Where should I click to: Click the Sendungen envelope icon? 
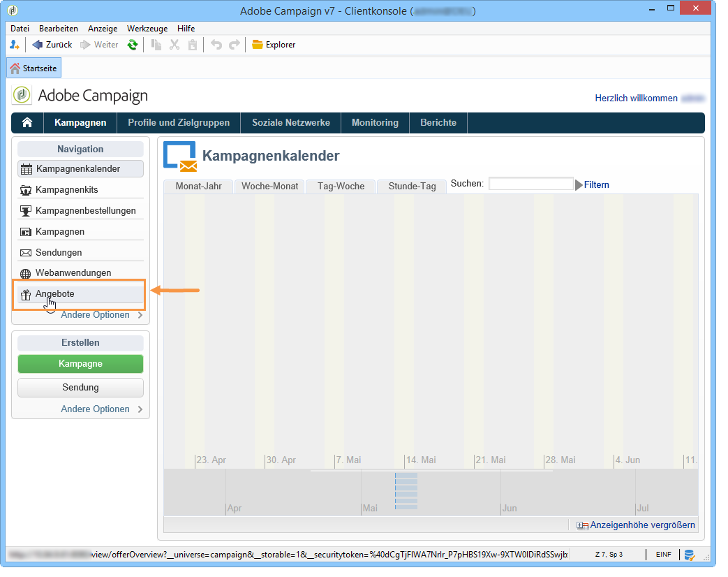coord(26,253)
